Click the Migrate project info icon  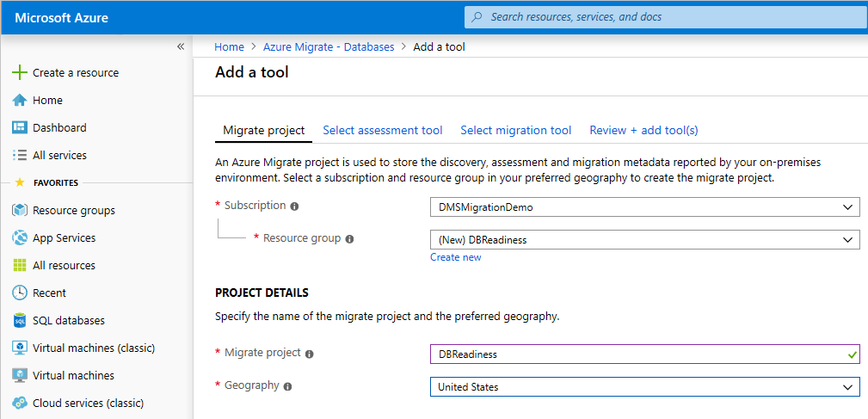[x=309, y=354]
